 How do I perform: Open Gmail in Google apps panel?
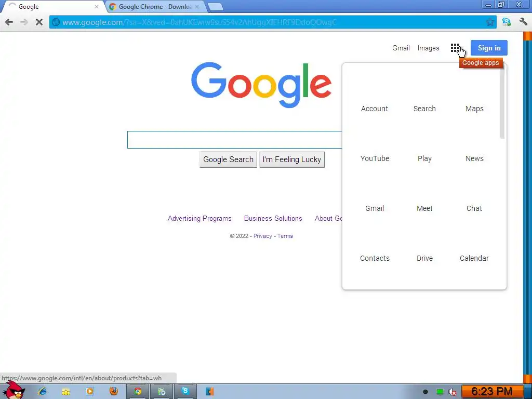(x=375, y=208)
